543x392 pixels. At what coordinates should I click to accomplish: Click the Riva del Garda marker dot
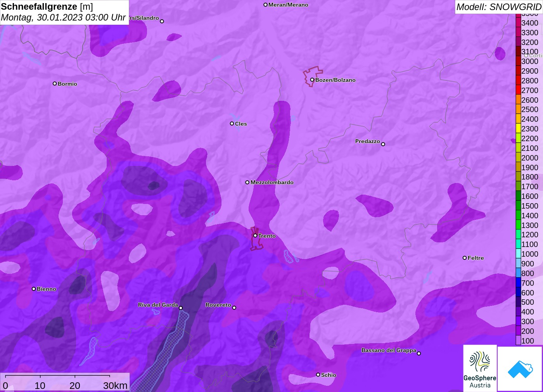click(181, 308)
